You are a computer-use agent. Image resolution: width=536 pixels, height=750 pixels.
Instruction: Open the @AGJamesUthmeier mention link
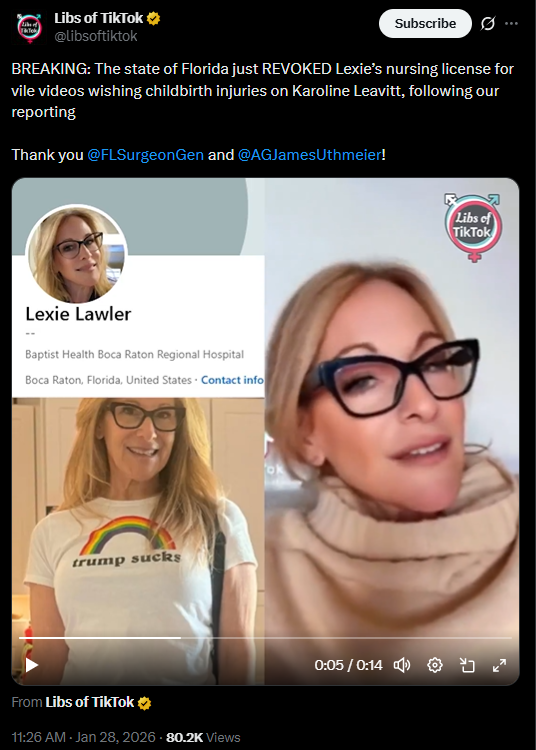[309, 154]
